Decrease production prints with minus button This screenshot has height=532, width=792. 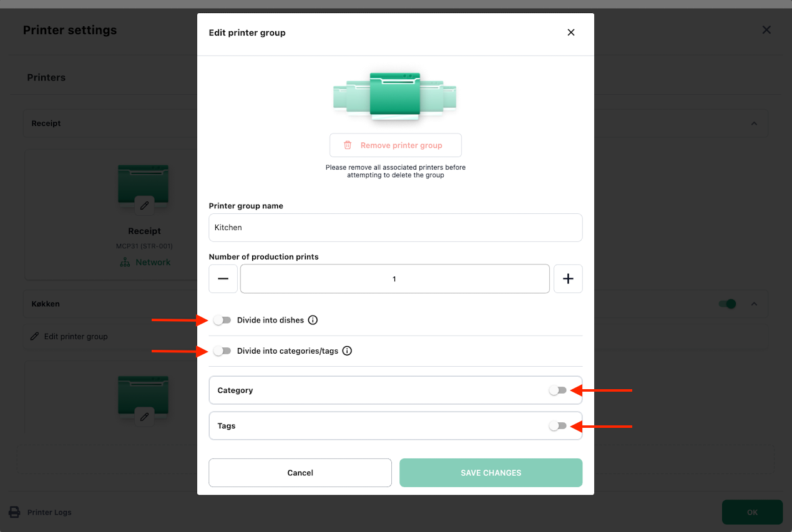pos(223,279)
